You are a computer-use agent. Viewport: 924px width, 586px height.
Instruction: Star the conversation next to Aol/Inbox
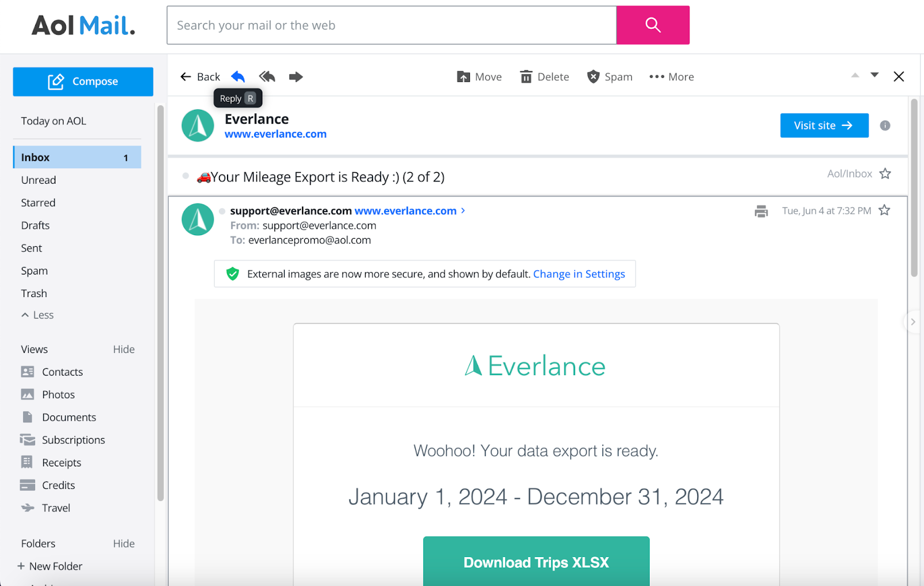(885, 174)
